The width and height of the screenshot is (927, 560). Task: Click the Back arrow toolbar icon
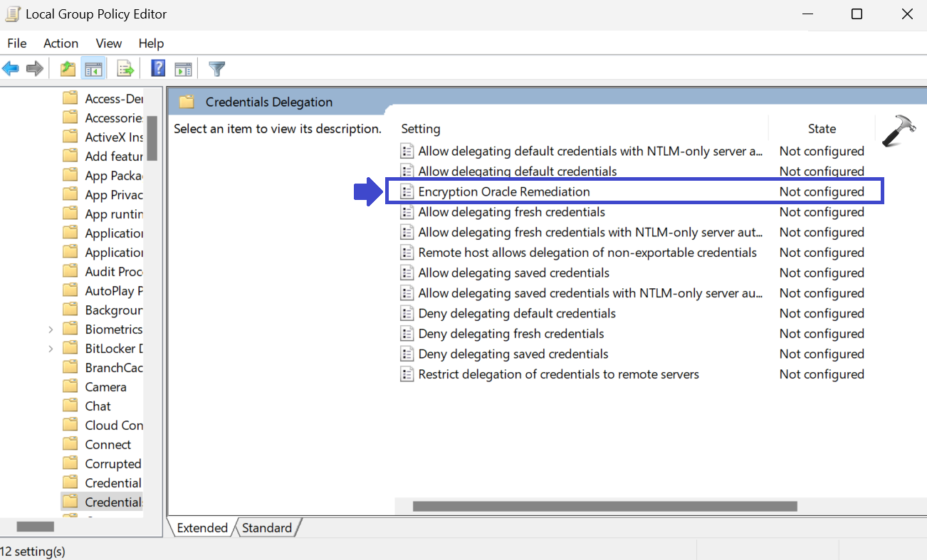[x=11, y=69]
